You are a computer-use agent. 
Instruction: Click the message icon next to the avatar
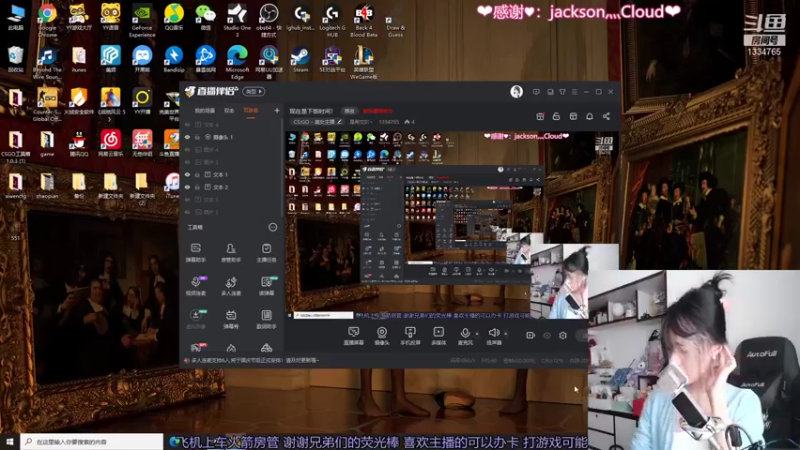(x=536, y=92)
